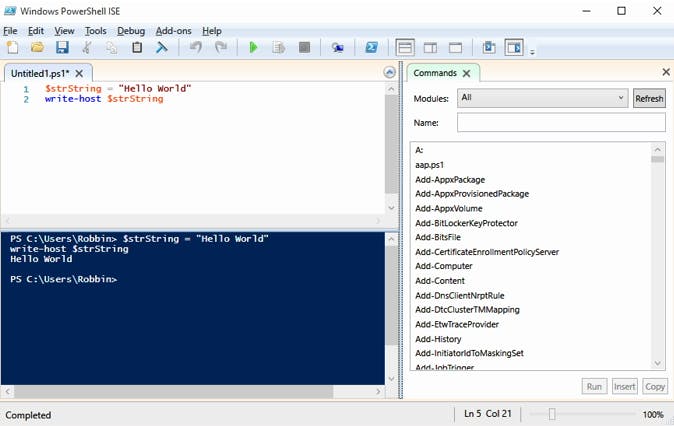Switch to the Untitled1.ps1 tab
This screenshot has height=426, width=674.
40,73
